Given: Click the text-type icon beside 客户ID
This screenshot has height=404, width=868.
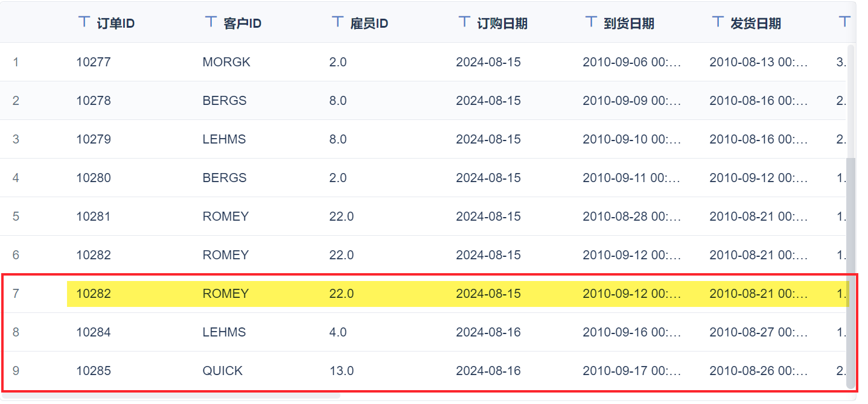Looking at the screenshot, I should (x=211, y=22).
